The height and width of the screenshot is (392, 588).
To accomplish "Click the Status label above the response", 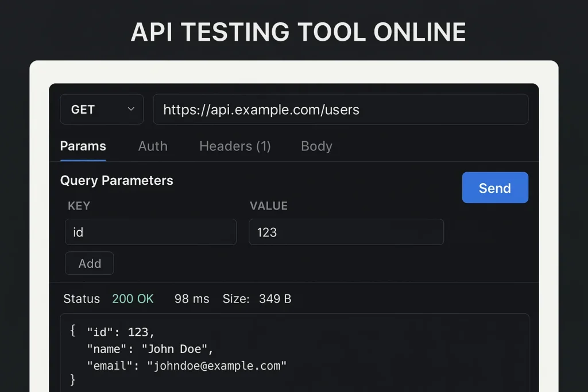I will click(x=81, y=298).
